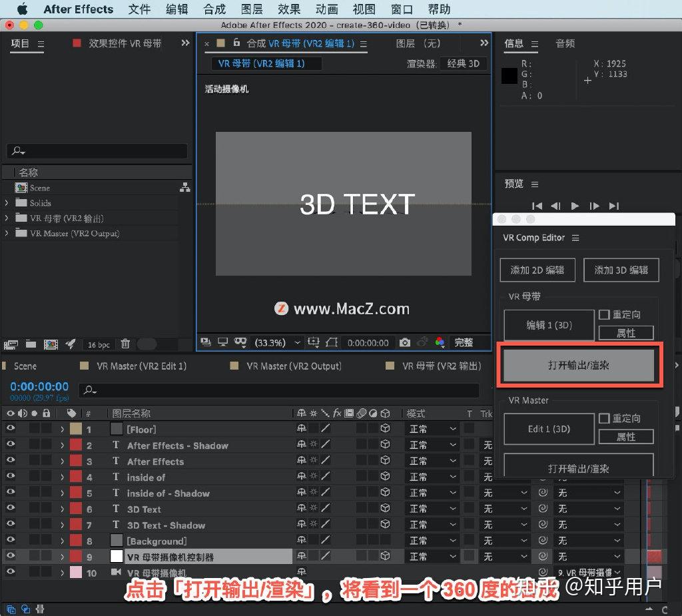Image resolution: width=682 pixels, height=616 pixels.
Task: Open the channel and color management icon
Action: (440, 342)
